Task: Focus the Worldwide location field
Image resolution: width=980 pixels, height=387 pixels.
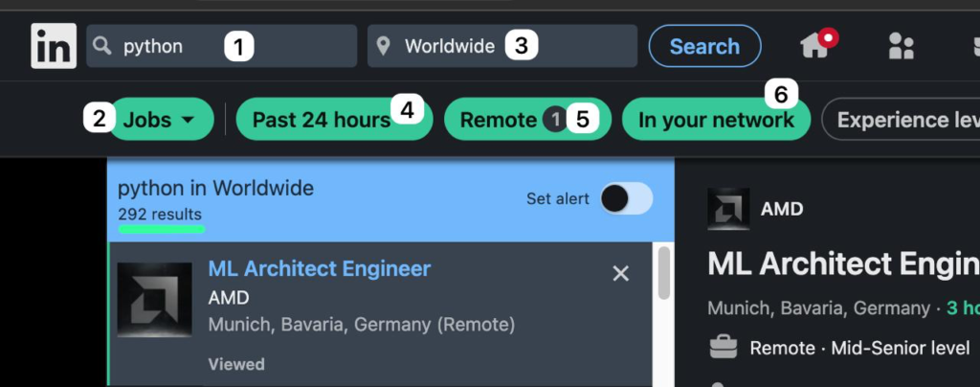Action: (450, 46)
